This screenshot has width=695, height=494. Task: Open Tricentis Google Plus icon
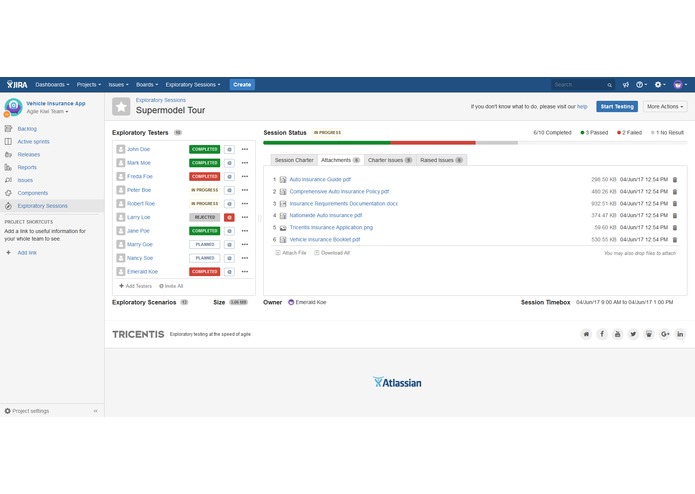click(x=664, y=334)
